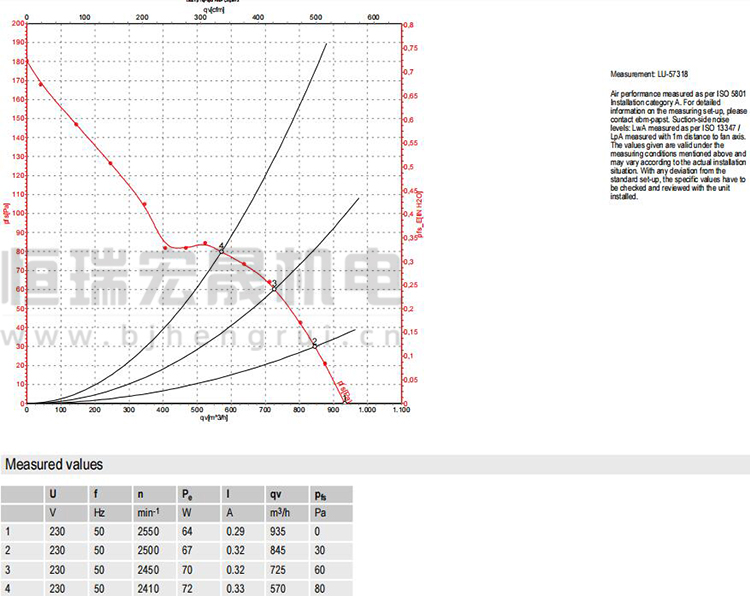
Task: Click the Measurement: LU-57318 text
Action: point(648,75)
